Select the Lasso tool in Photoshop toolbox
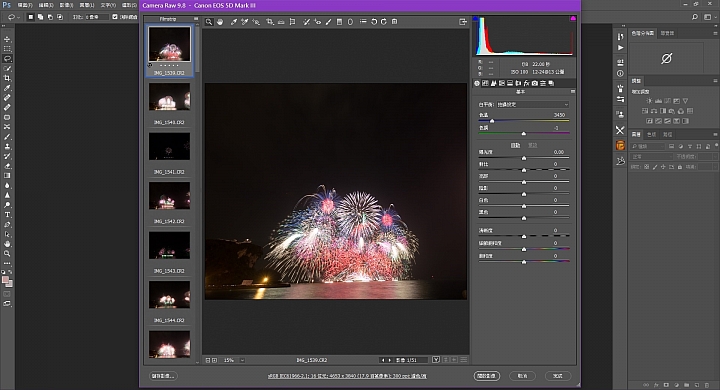 pyautogui.click(x=7, y=58)
